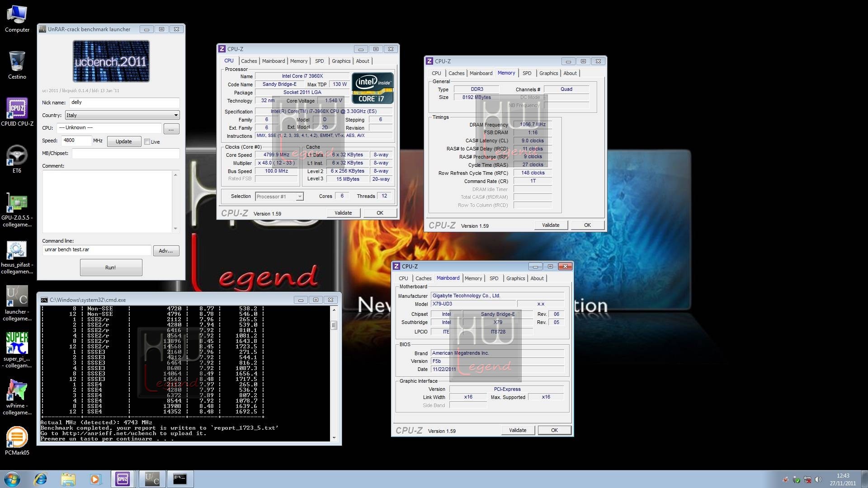Open Graphics tab in CPU window

point(341,61)
